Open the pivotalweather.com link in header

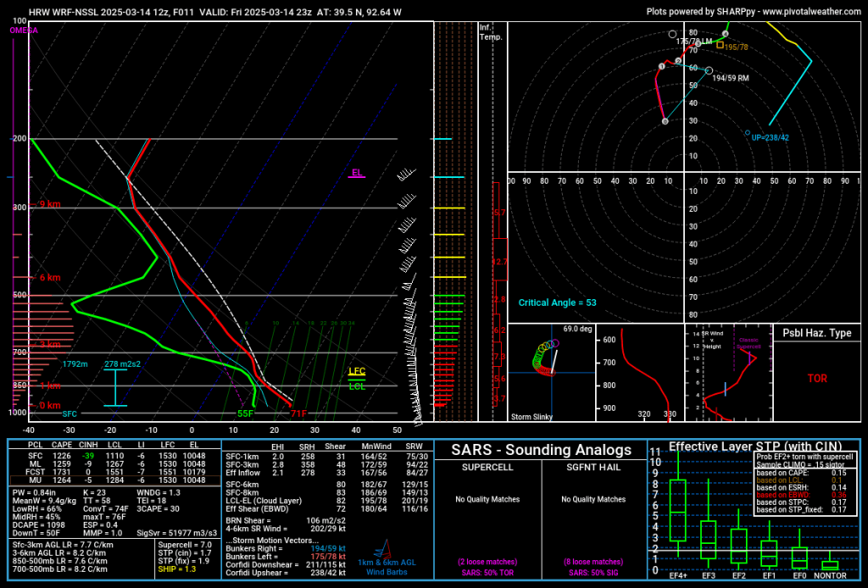click(813, 12)
